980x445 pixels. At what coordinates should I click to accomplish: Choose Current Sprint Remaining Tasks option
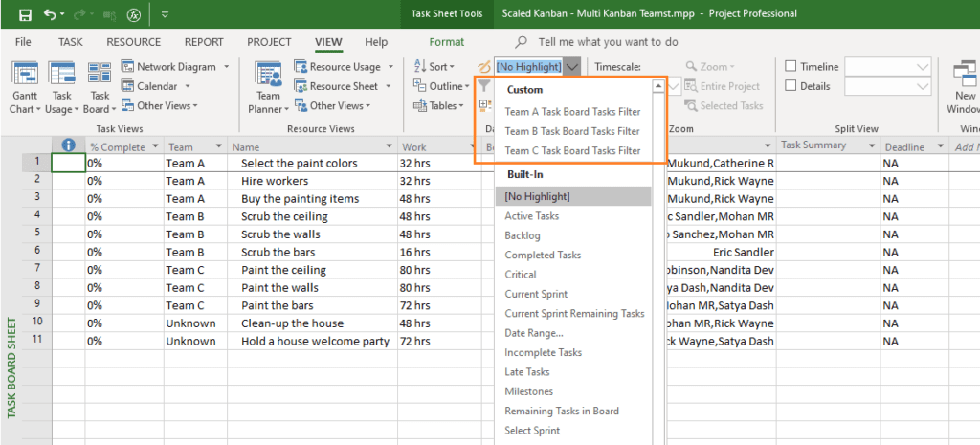click(572, 314)
